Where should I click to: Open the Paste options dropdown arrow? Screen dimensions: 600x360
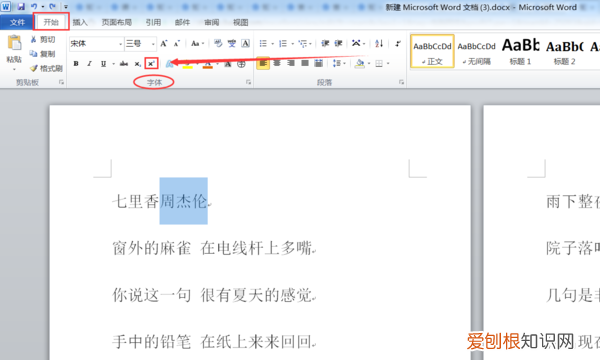[x=14, y=70]
